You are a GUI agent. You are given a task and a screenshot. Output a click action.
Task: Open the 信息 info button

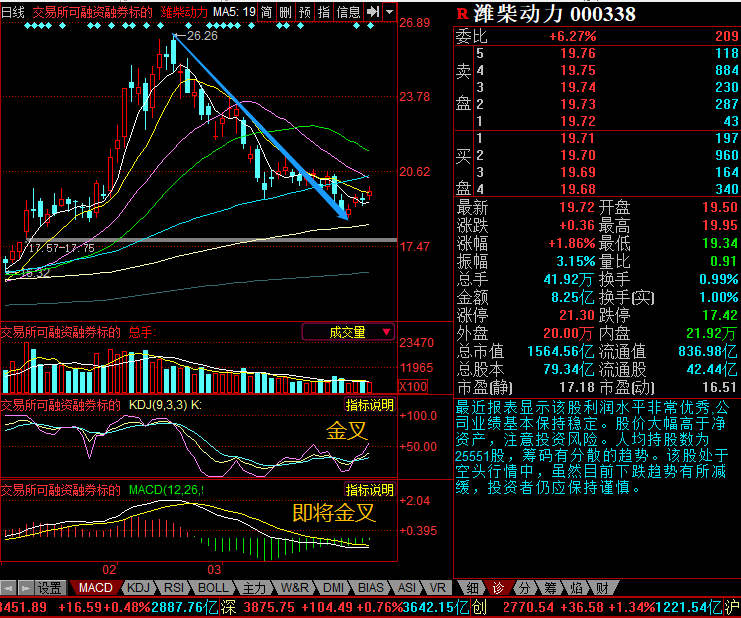pos(348,12)
